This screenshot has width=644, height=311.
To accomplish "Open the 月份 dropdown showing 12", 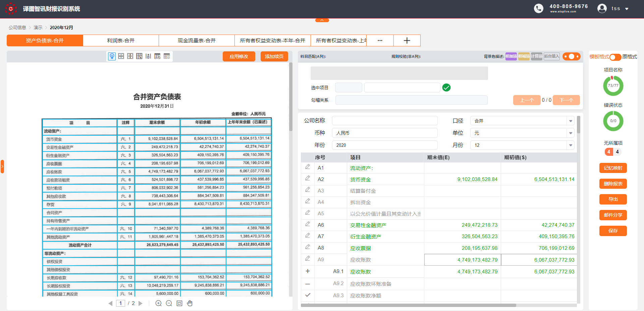I will click(522, 145).
